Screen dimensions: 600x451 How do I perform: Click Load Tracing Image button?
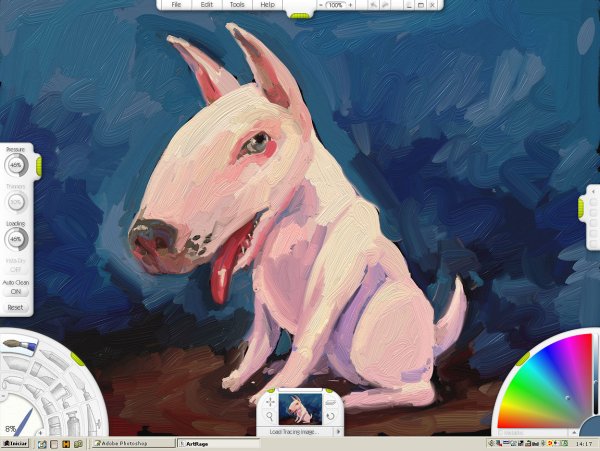(292, 431)
